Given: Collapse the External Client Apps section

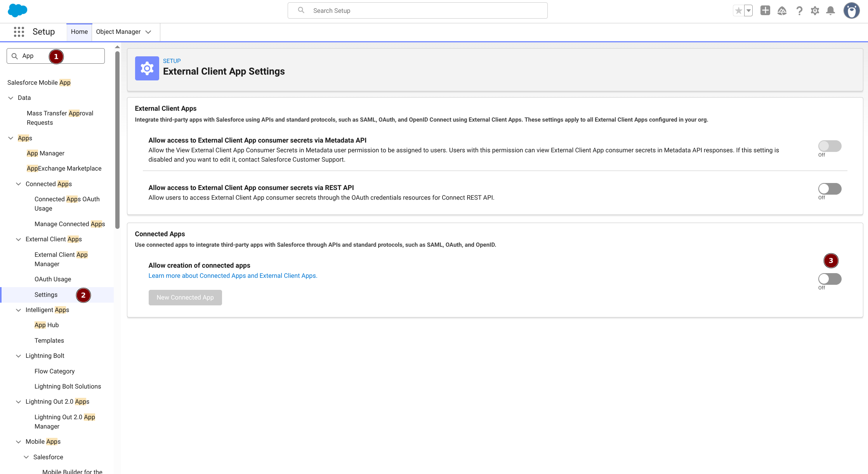Looking at the screenshot, I should pyautogui.click(x=18, y=239).
